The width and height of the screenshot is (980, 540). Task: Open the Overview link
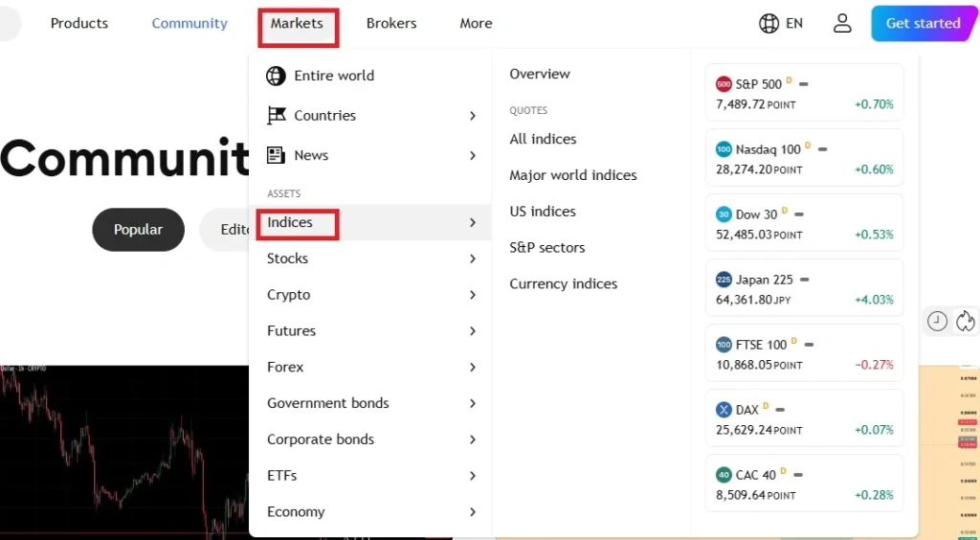click(540, 74)
